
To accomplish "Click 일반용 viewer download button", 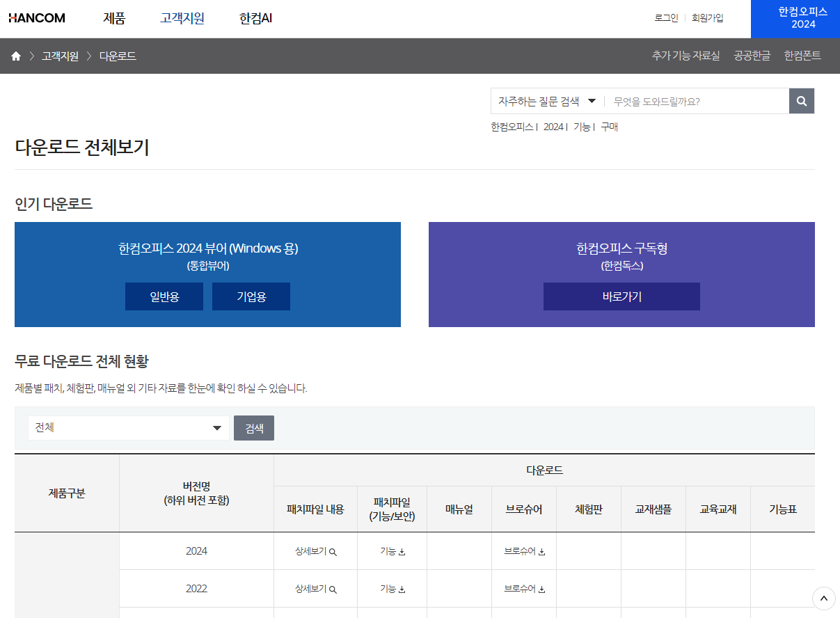I will pyautogui.click(x=164, y=296).
